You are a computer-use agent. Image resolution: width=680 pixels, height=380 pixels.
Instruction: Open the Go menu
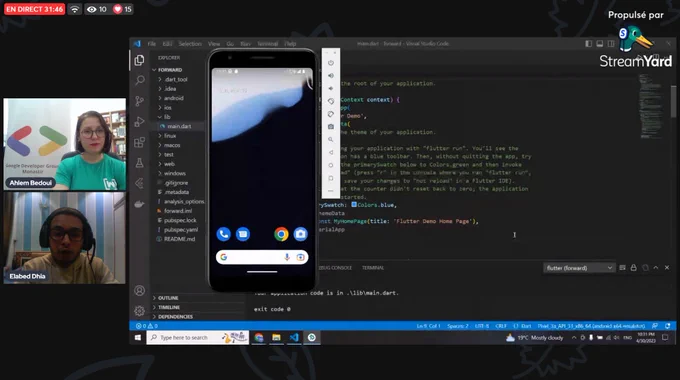pos(230,44)
